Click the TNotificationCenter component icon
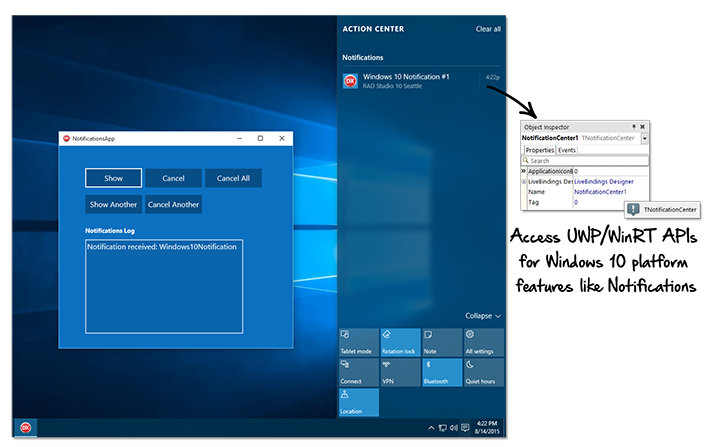 [x=633, y=209]
